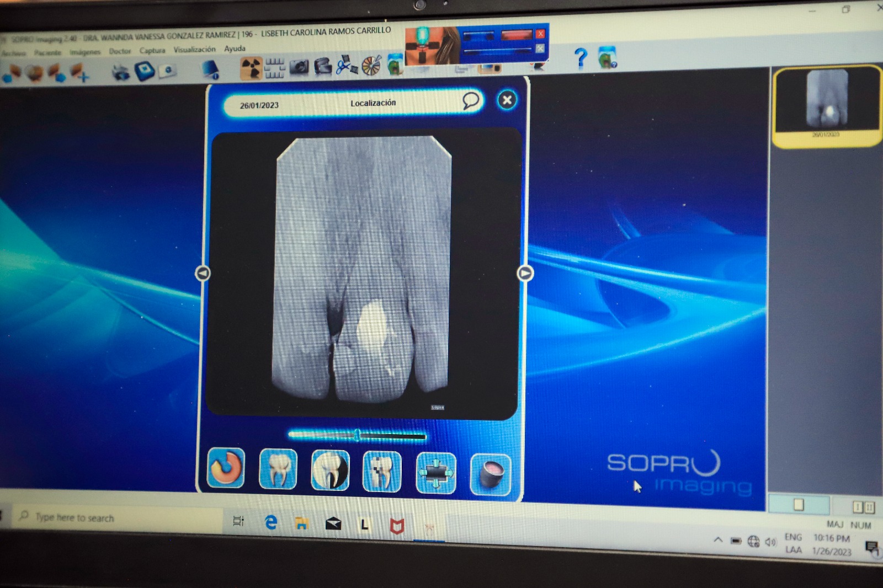
Task: Click the battery icon in system tray
Action: tap(736, 541)
